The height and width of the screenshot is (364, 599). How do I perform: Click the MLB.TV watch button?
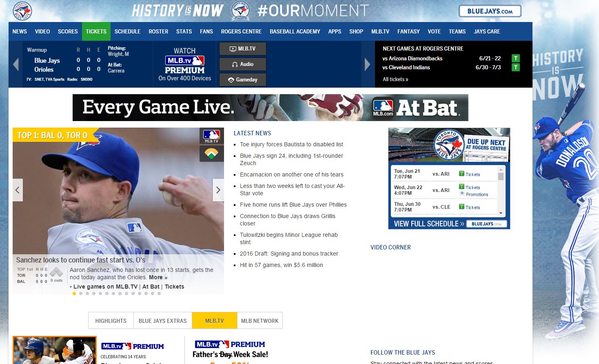point(243,49)
